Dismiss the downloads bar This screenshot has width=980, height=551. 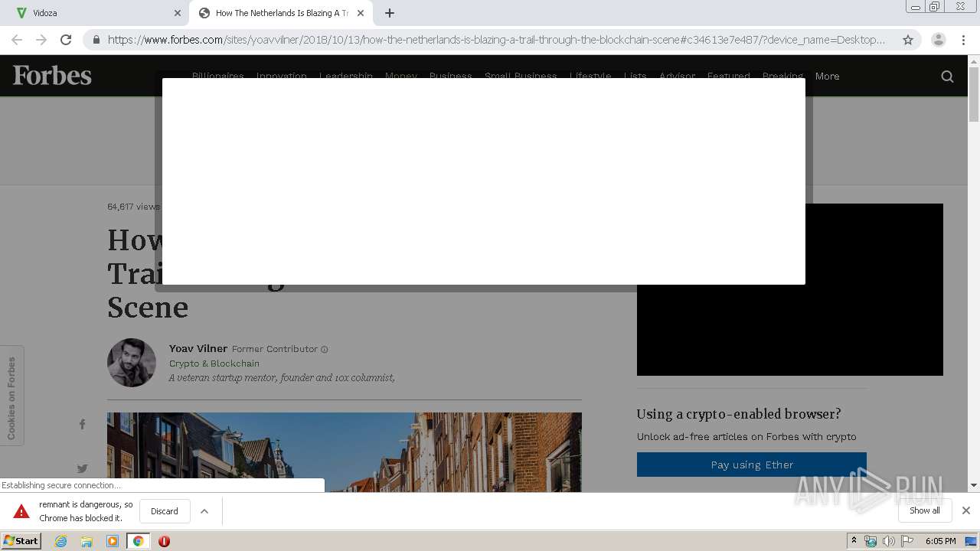point(965,510)
